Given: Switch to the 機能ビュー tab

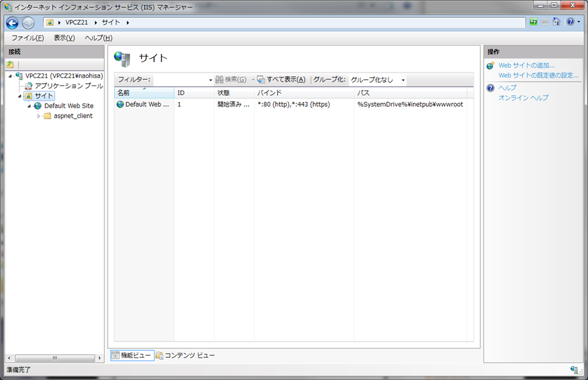Looking at the screenshot, I should click(x=133, y=355).
